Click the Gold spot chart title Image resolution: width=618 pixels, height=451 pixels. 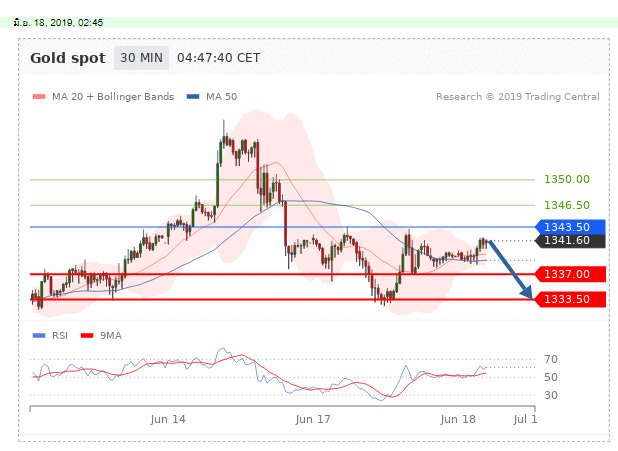coord(68,58)
